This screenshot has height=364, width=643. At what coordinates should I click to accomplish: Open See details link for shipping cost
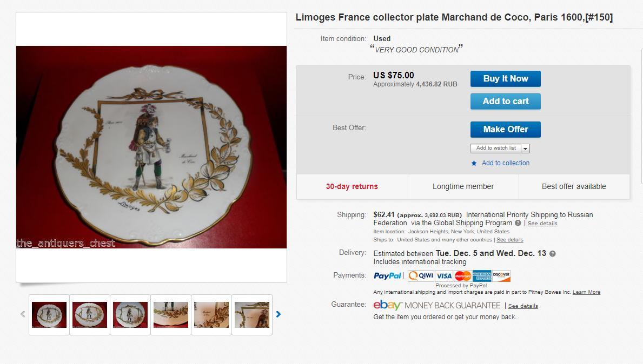tap(542, 224)
